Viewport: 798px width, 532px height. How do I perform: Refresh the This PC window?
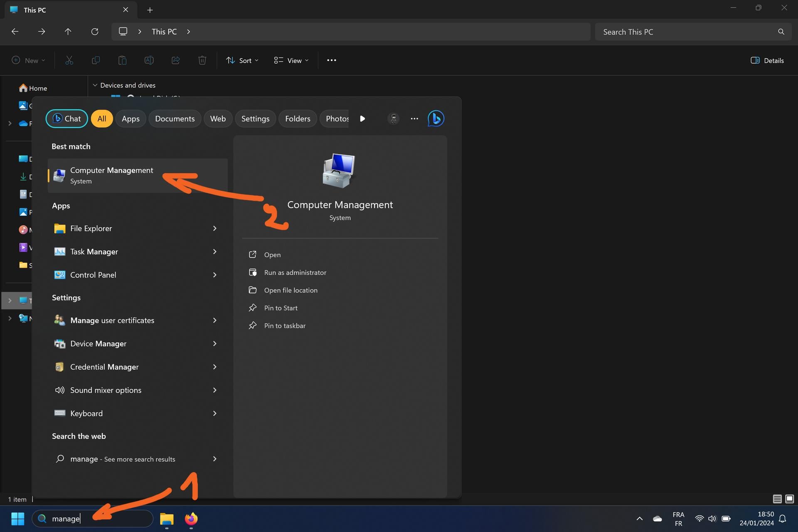95,32
